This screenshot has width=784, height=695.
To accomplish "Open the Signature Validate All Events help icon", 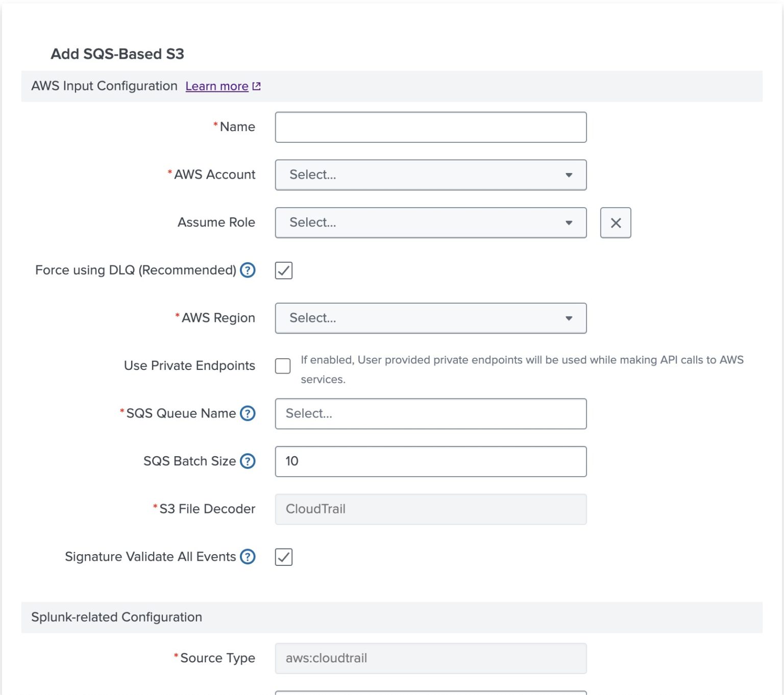I will tap(248, 557).
